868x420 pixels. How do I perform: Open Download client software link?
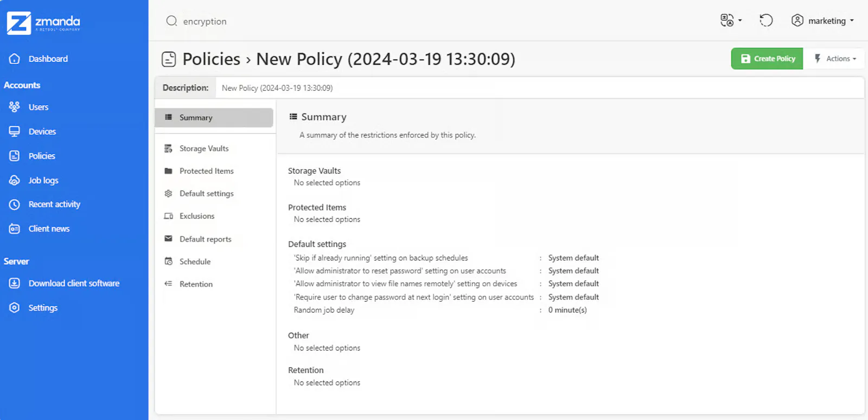tap(74, 283)
